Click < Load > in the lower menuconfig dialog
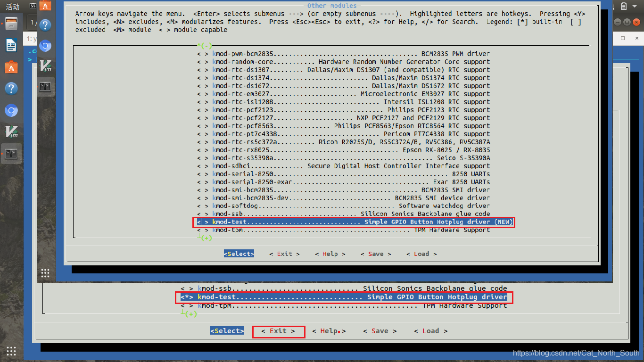The height and width of the screenshot is (362, 644). (431, 331)
